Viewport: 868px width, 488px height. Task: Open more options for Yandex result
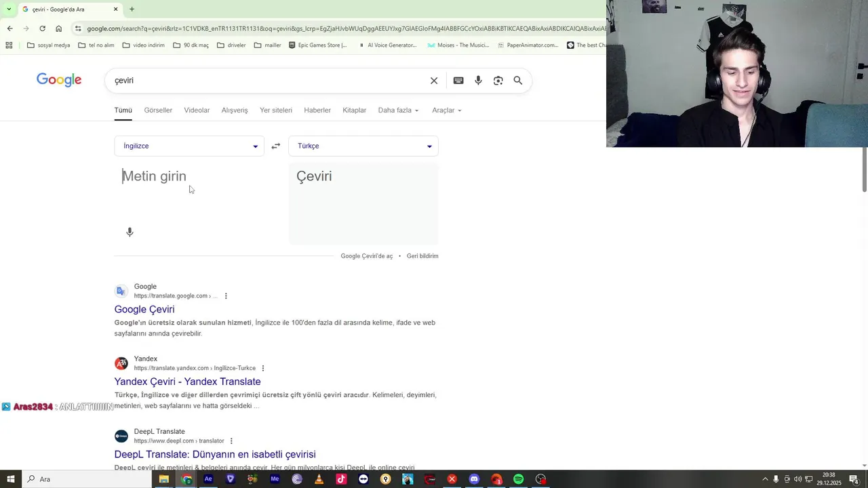click(x=263, y=369)
